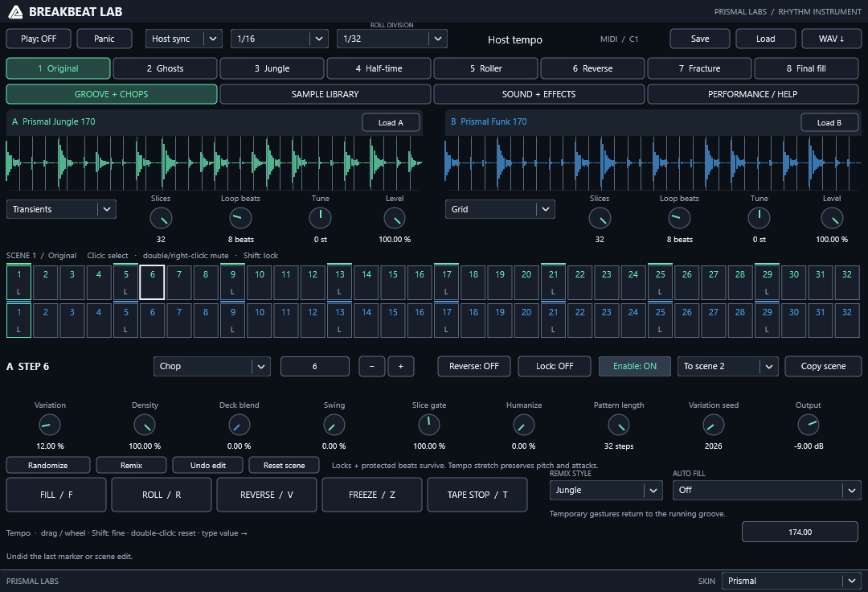Click the tempo field showing 174.00

click(x=800, y=532)
